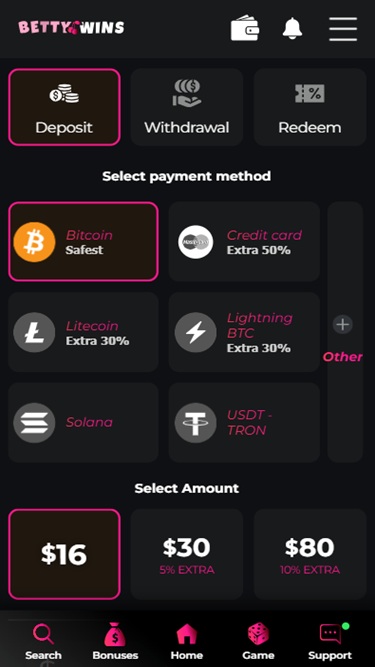This screenshot has height=667, width=375.
Task: Select Solana payment method
Action: 83,422
